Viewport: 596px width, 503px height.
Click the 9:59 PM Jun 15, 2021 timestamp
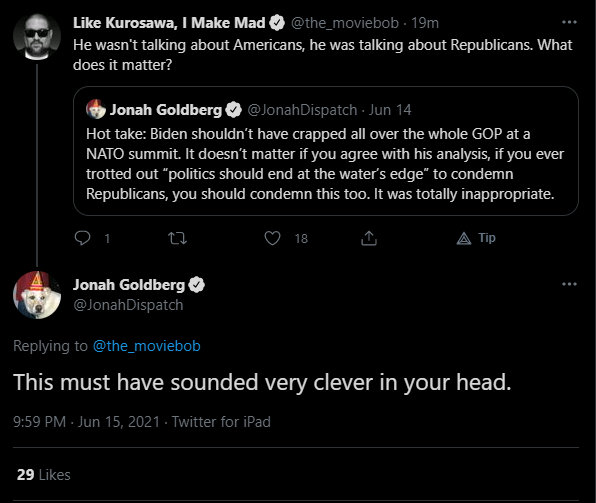[x=86, y=422]
